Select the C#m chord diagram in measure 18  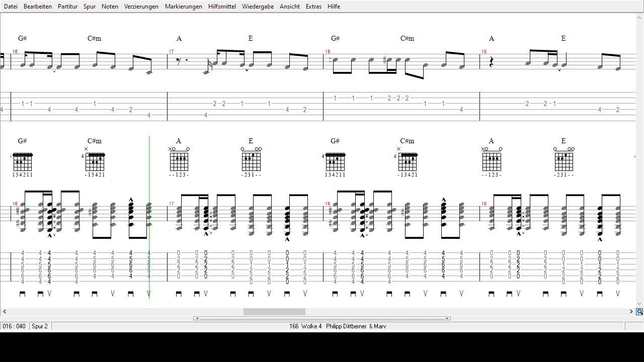pos(408,160)
